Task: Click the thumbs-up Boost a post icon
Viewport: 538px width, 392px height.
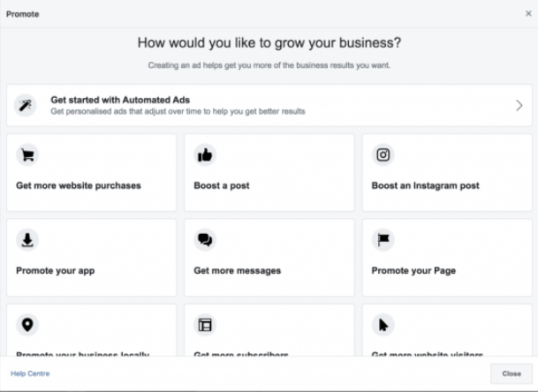Action: (x=206, y=155)
